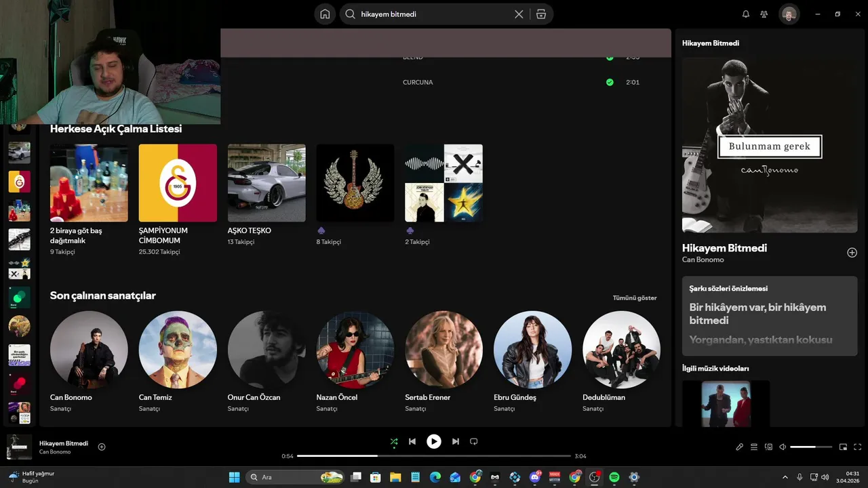
Task: Add song to library in side panel
Action: pyautogui.click(x=852, y=253)
